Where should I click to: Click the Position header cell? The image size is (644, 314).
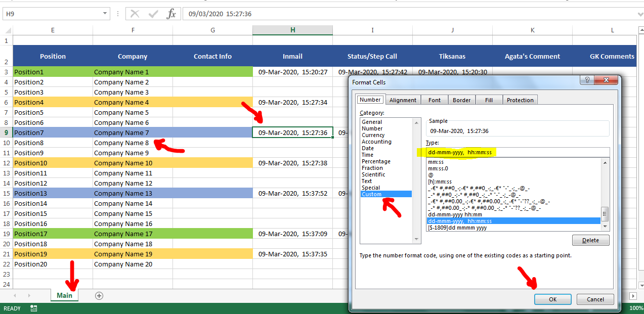53,56
